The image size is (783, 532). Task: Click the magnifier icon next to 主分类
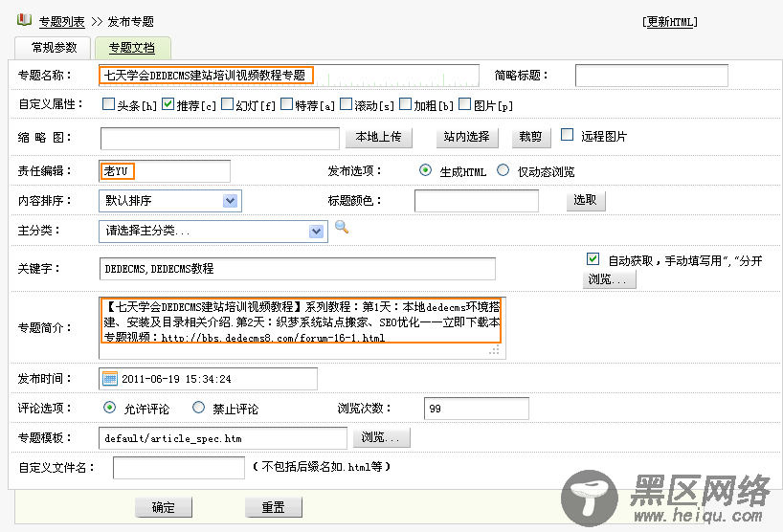tap(342, 227)
